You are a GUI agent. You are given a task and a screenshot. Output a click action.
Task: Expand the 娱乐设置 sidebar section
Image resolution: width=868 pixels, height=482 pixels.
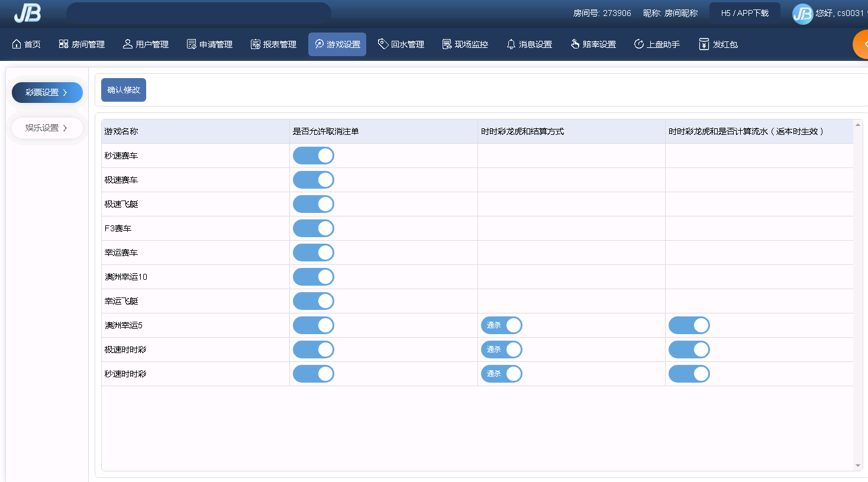[x=47, y=128]
